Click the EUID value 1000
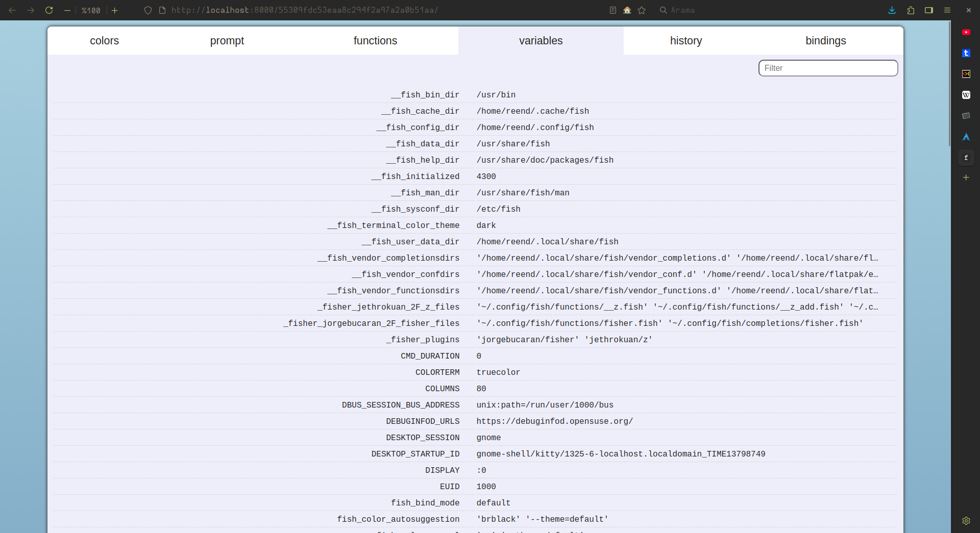The image size is (980, 533). [x=486, y=487]
